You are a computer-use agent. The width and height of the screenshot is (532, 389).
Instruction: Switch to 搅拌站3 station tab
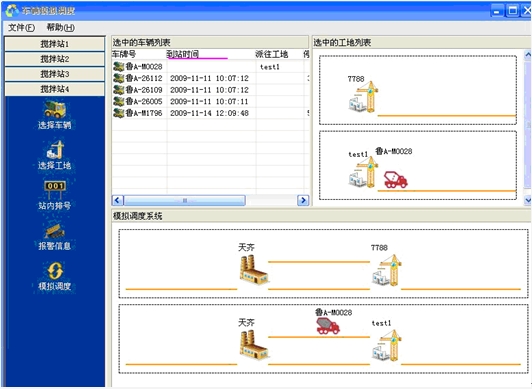[x=55, y=74]
